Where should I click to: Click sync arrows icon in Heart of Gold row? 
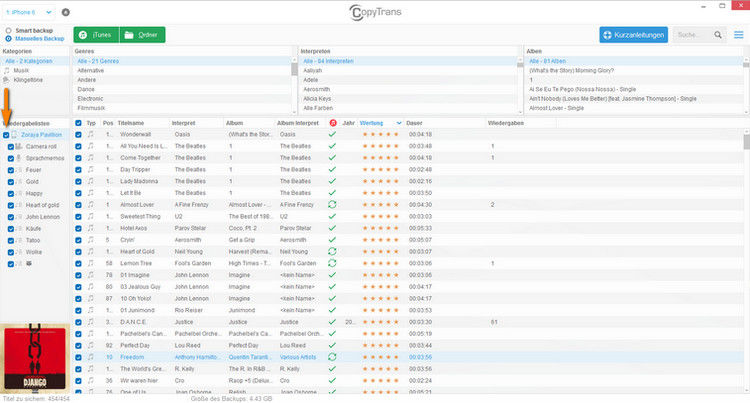click(x=332, y=251)
